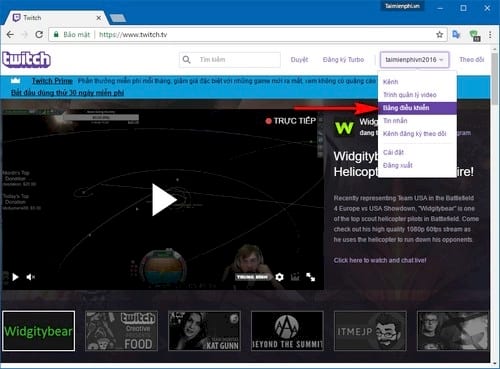Open the Google Translate extension icon
The image size is (500, 369).
click(456, 35)
